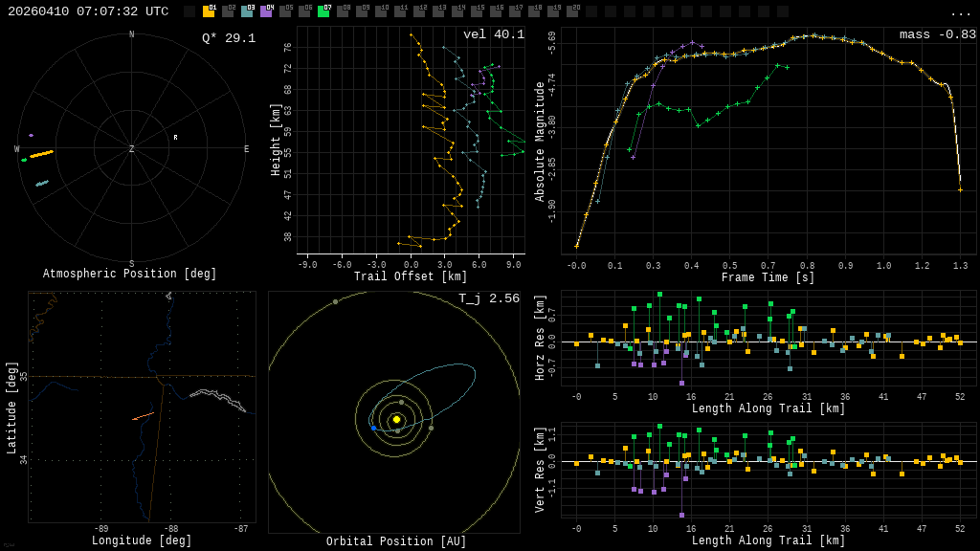
Task: Click the yellow meteor track in polar plot
Action: pos(41,153)
